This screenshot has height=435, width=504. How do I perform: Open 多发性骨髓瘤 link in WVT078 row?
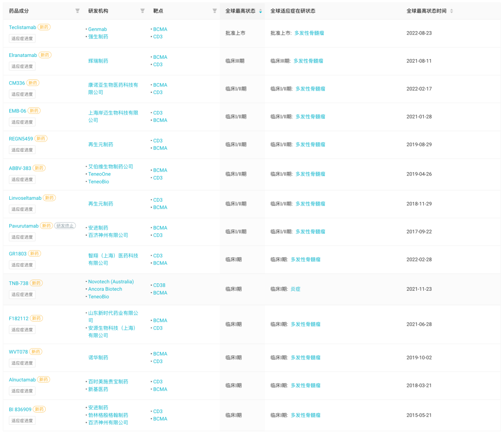(x=306, y=358)
